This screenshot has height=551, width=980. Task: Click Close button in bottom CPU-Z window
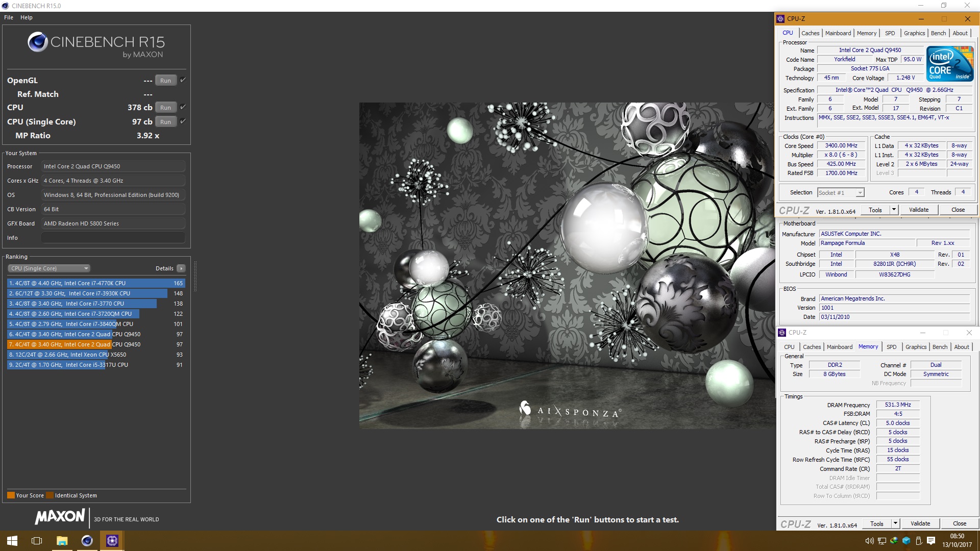click(x=960, y=524)
